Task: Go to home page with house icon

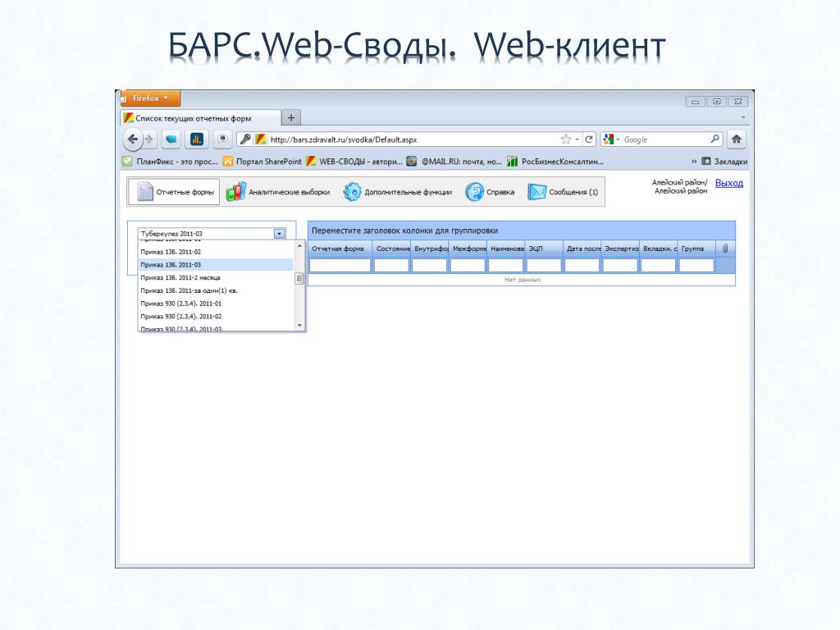Action: (x=737, y=139)
